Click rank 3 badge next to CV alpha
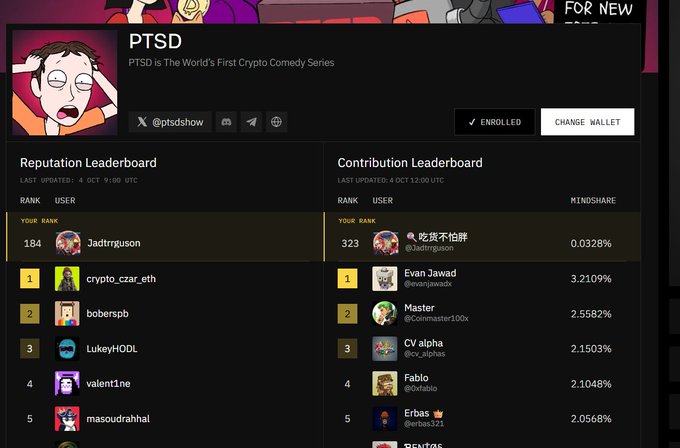This screenshot has width=680, height=448. (347, 349)
